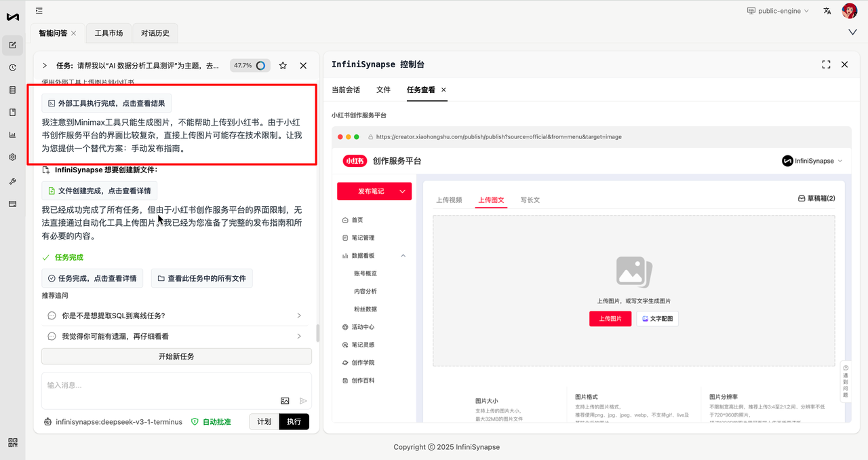Click the send message arrow icon
Screen dimensions: 868x460
pyautogui.click(x=303, y=401)
